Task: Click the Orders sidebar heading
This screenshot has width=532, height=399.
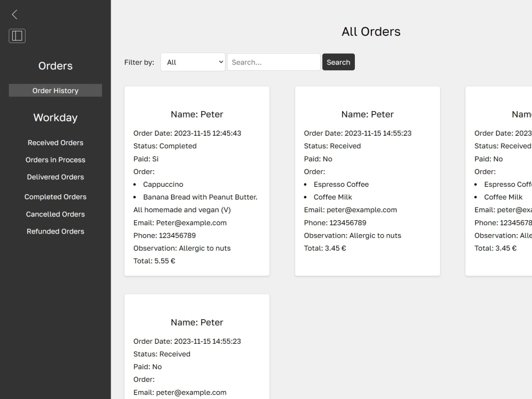Action: point(55,66)
